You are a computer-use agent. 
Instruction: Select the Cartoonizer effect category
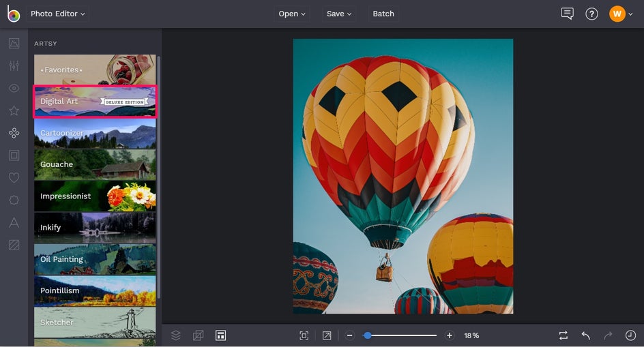(x=95, y=133)
